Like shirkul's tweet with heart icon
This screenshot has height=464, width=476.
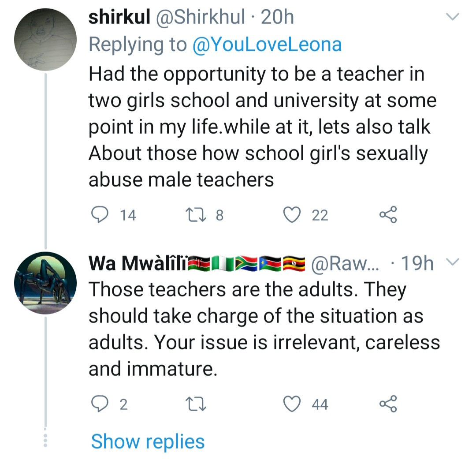[x=291, y=215]
